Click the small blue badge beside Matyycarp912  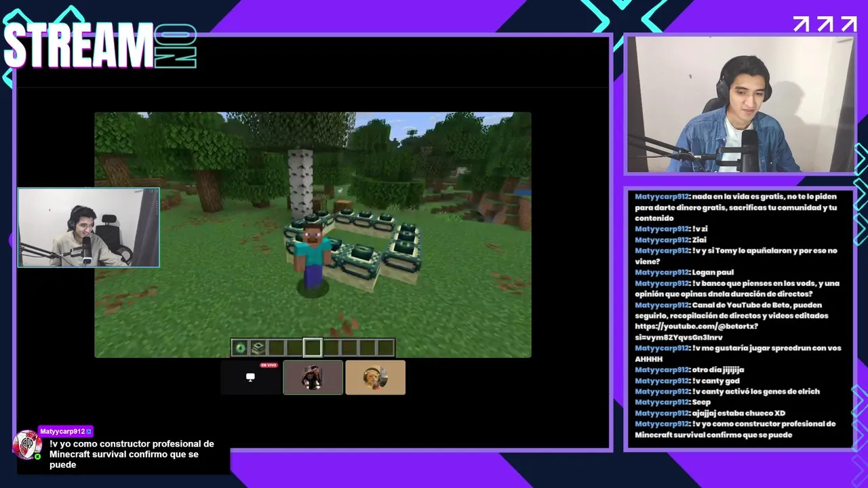point(88,432)
